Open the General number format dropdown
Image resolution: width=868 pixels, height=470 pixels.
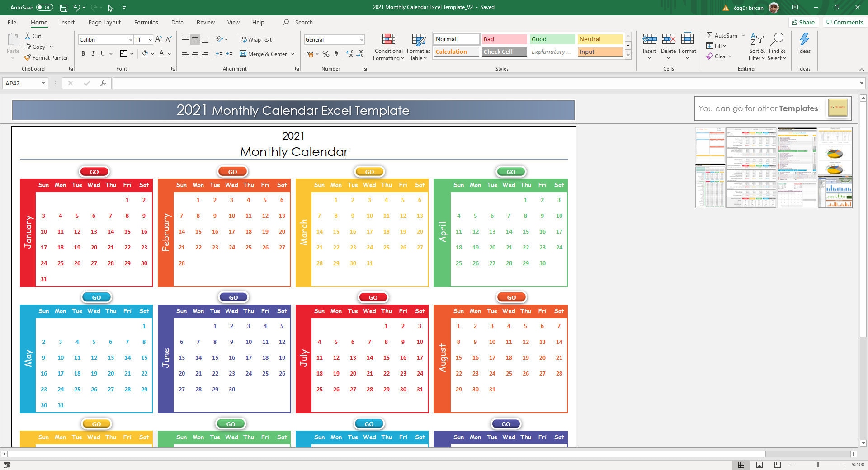361,40
